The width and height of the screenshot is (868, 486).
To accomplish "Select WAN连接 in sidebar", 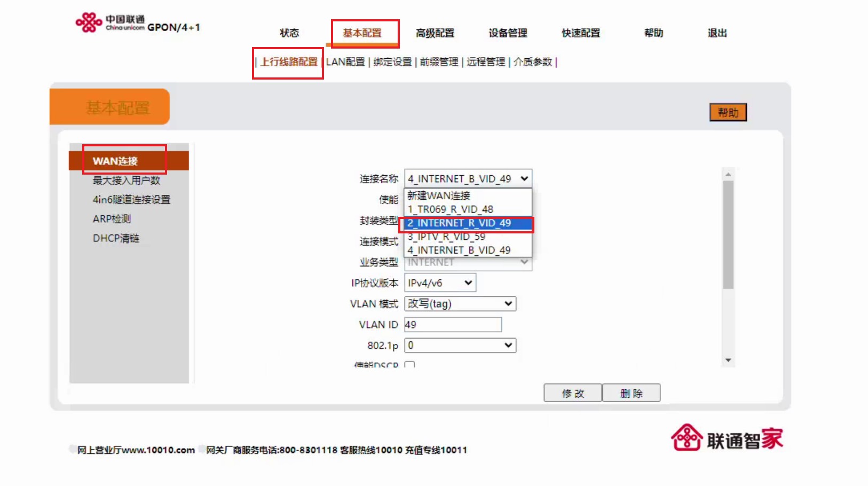I will 129,161.
